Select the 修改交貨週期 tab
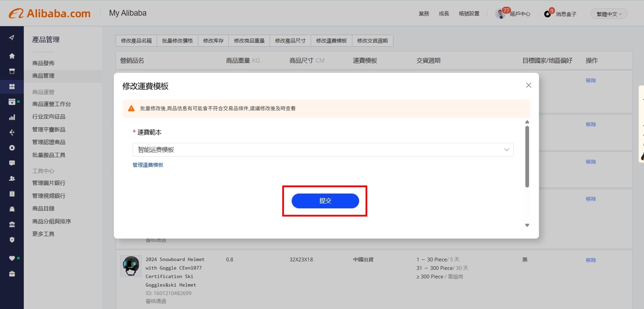Viewport: 644px width, 309px height. (372, 40)
